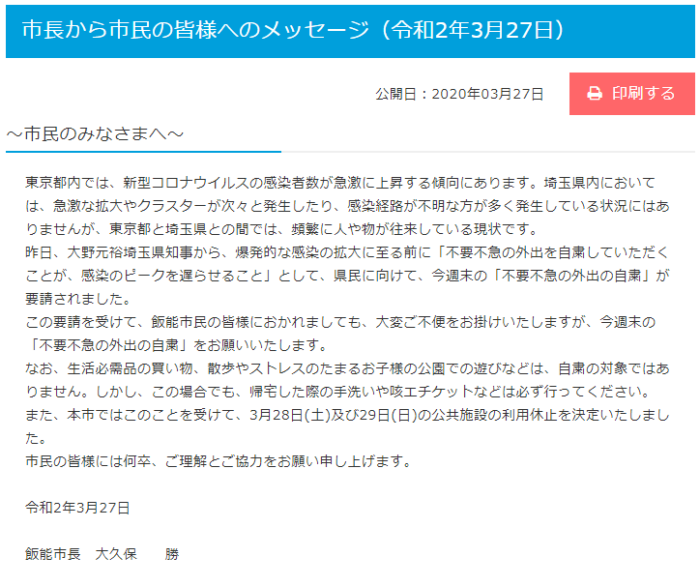This screenshot has height=586, width=700.
Task: Click the line with 急激な拡大やクラスターが次々と発生
Action: (x=347, y=206)
